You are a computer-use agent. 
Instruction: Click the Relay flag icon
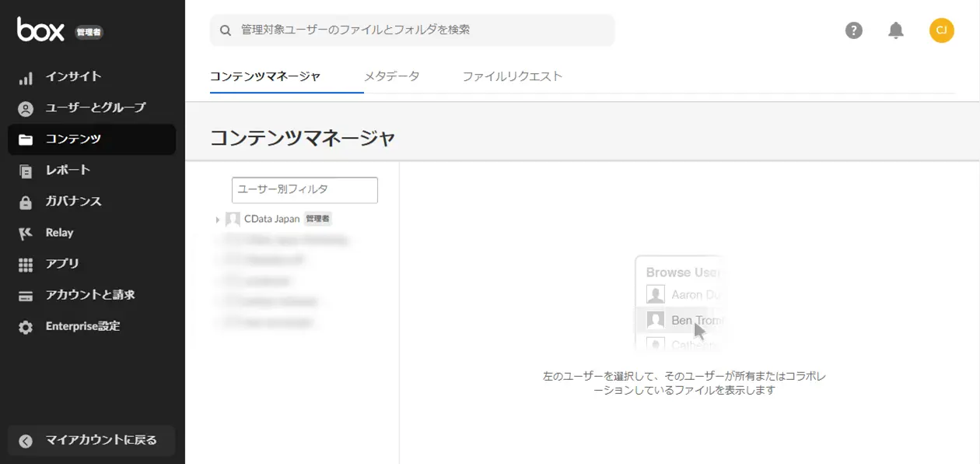26,233
